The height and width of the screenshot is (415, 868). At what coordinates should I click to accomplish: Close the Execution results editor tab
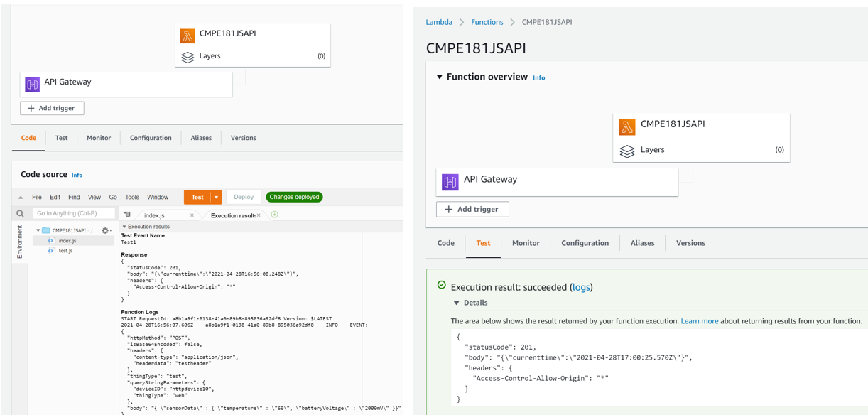[x=259, y=215]
